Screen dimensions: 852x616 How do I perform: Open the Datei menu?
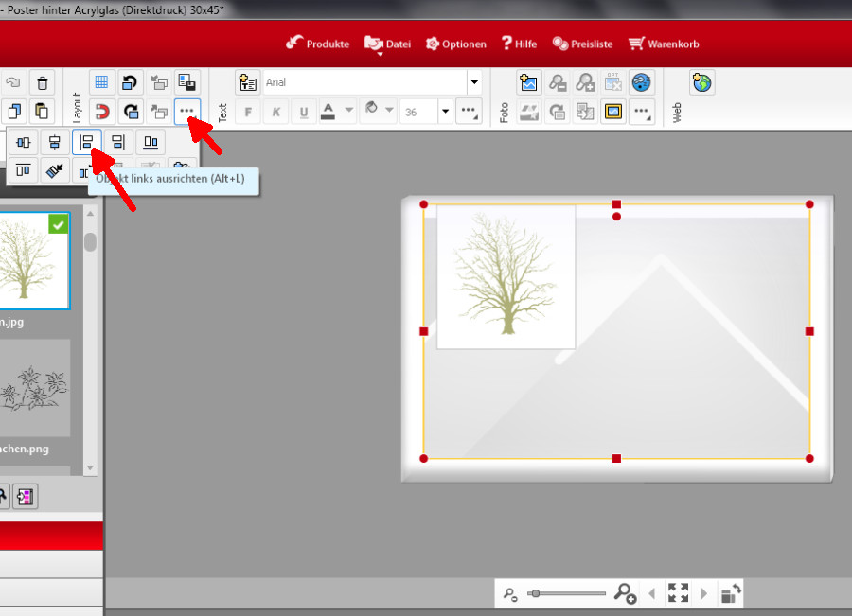click(388, 44)
